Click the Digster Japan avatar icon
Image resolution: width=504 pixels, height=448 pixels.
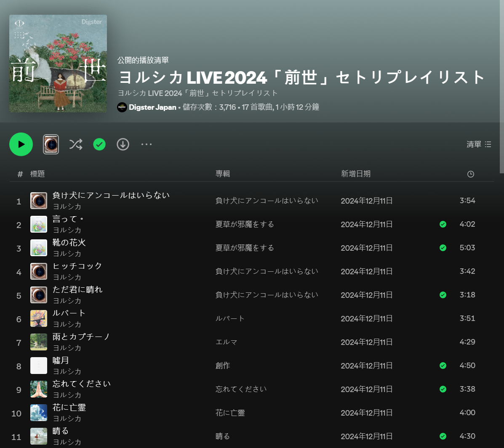tap(122, 107)
